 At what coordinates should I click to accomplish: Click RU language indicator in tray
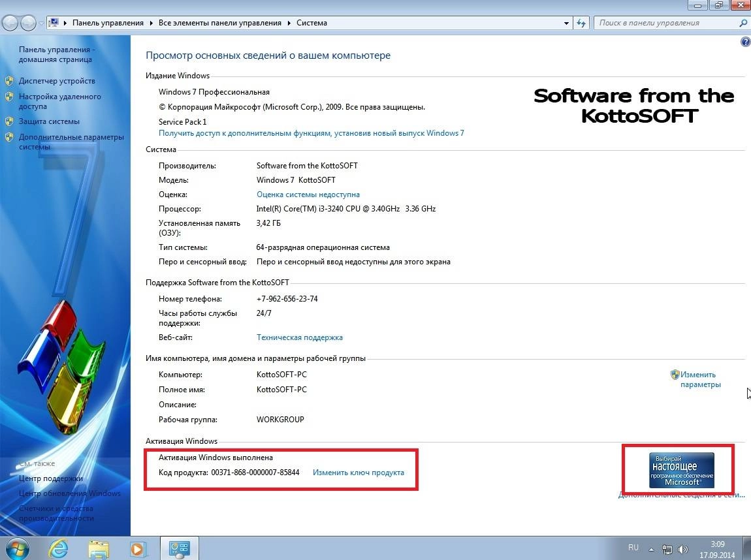pos(633,548)
